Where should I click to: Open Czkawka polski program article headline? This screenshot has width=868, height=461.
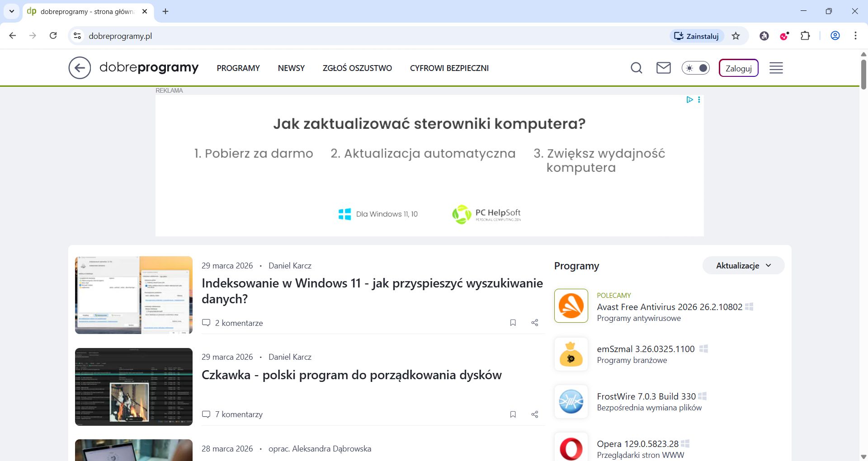[x=352, y=375]
